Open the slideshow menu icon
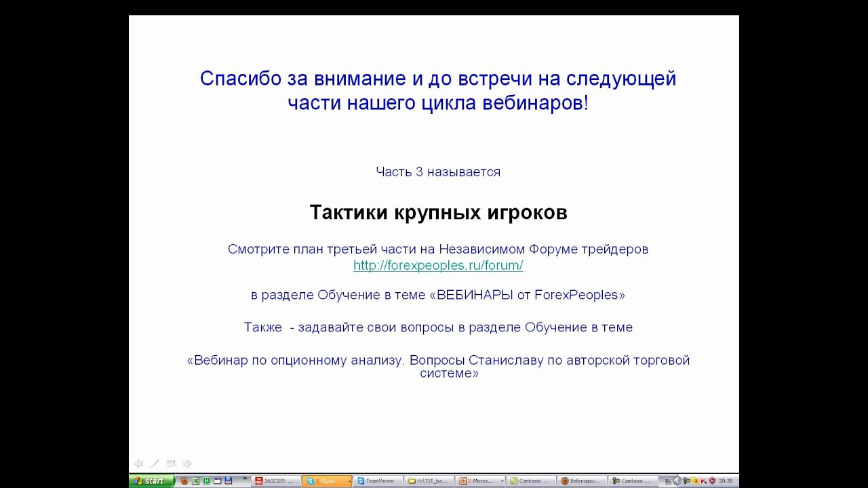The width and height of the screenshot is (868, 488). [x=171, y=464]
